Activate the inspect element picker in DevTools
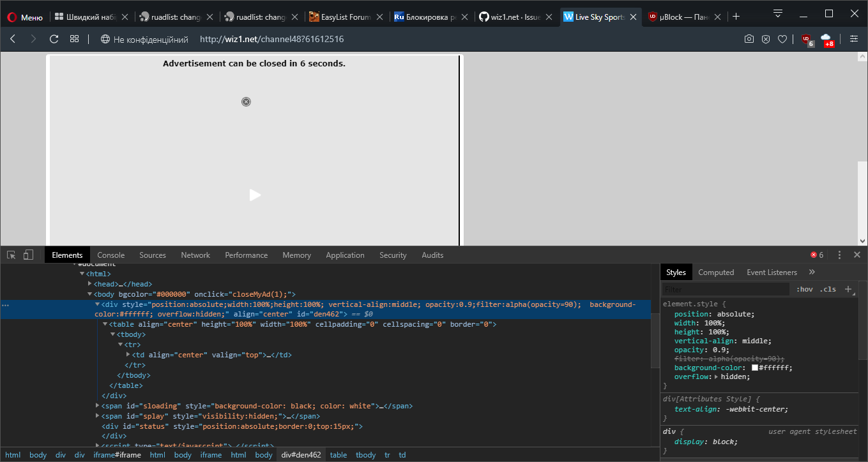The width and height of the screenshot is (868, 462). (x=11, y=255)
